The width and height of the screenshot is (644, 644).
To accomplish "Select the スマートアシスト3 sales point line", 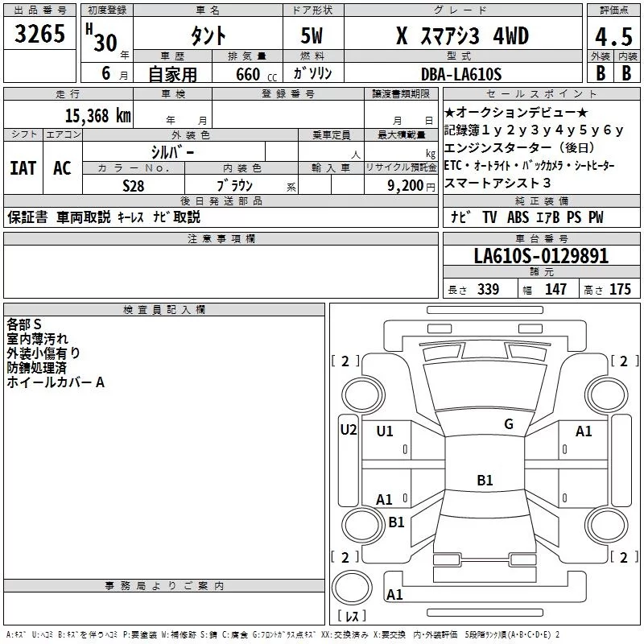I will [497, 183].
